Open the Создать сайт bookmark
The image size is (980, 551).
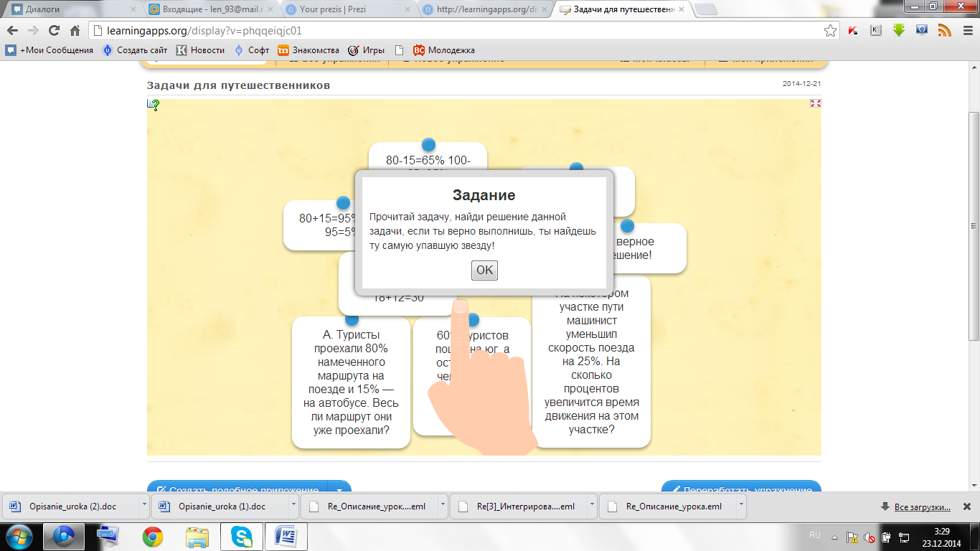point(135,50)
